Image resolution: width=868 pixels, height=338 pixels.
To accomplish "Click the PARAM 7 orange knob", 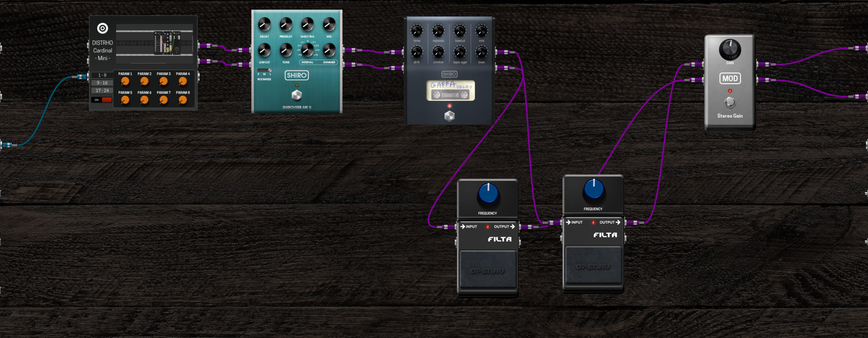I will click(x=164, y=100).
